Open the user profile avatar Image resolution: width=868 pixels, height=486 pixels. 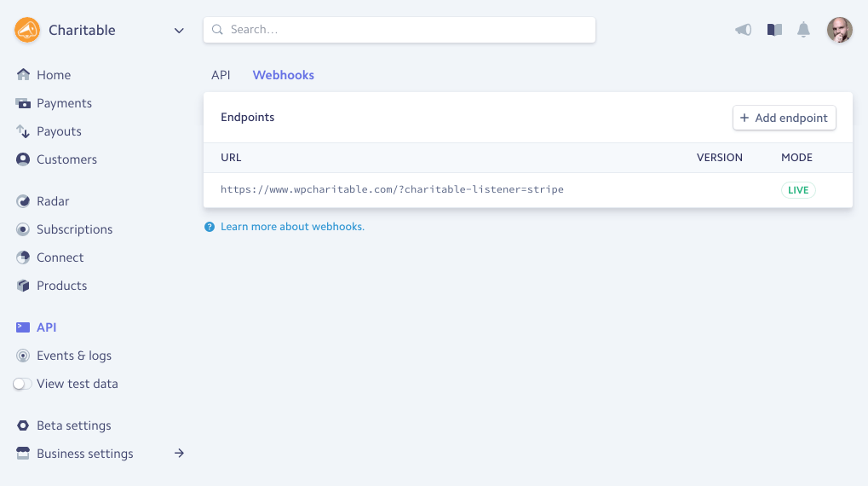[839, 30]
